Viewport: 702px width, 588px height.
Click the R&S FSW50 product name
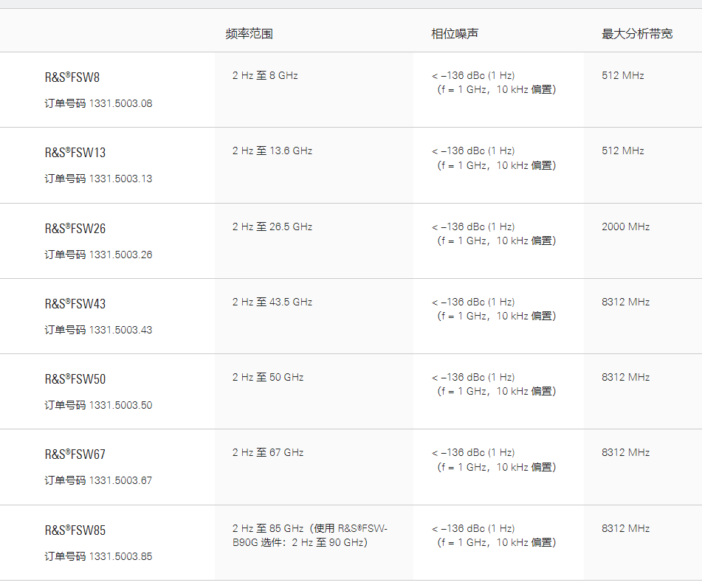pyautogui.click(x=75, y=379)
